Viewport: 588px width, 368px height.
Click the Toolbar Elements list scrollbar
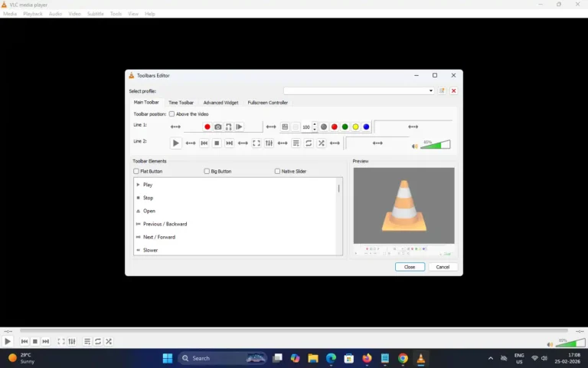coord(339,189)
